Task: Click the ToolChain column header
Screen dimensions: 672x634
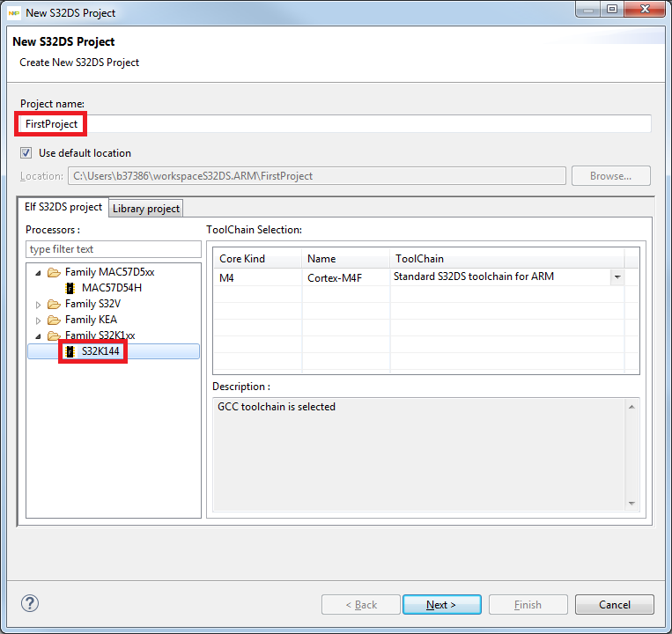Action: click(506, 259)
